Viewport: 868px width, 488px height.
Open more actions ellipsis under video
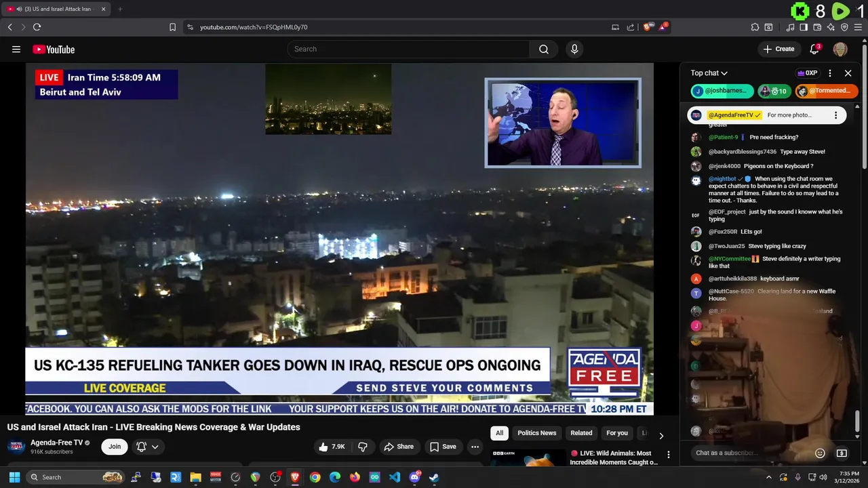(475, 447)
